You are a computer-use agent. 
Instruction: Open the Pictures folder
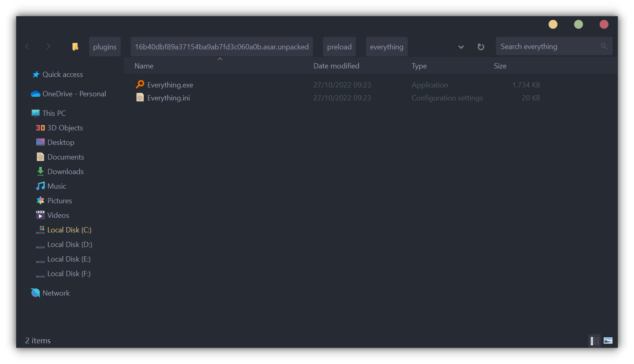pos(60,201)
